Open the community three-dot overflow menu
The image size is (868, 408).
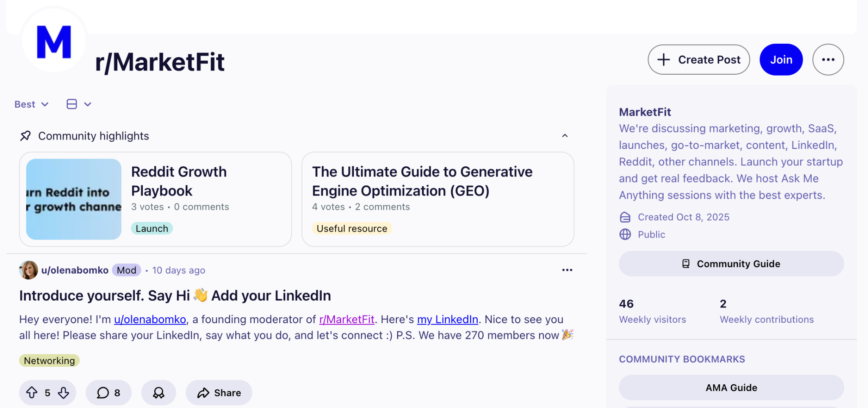click(828, 60)
